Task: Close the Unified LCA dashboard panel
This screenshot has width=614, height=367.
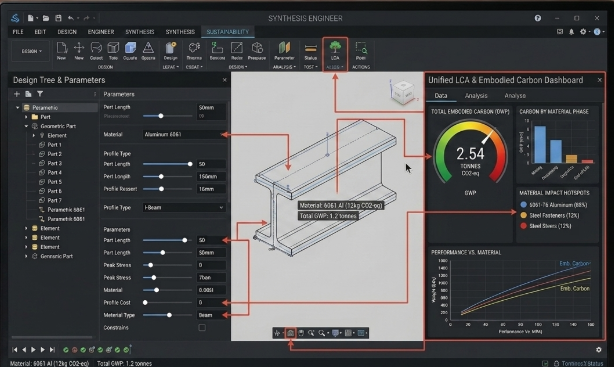Action: (x=600, y=80)
